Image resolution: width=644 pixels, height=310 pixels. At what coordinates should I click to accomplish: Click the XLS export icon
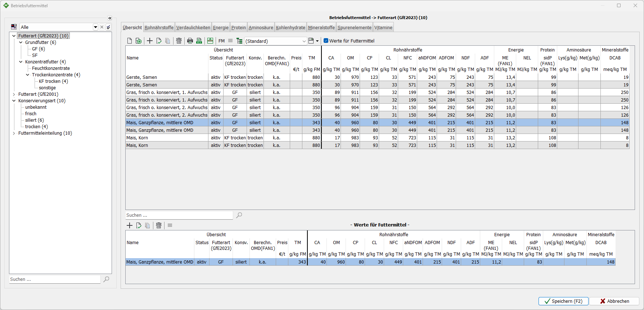point(199,41)
